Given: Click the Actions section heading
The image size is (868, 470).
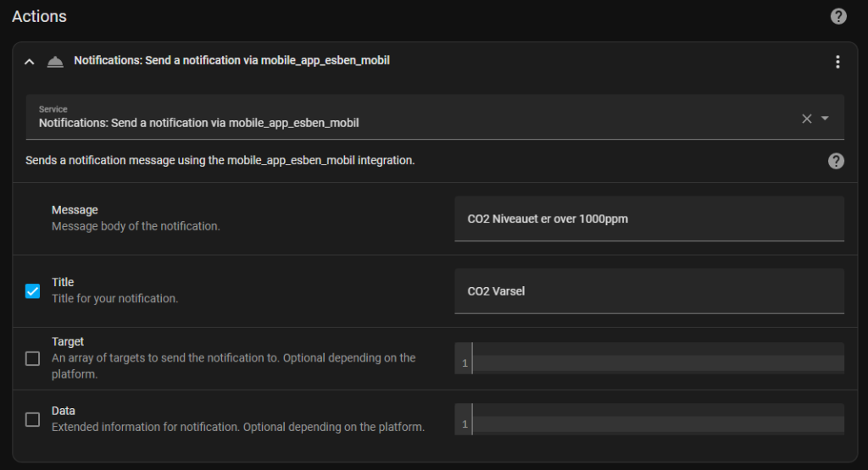Looking at the screenshot, I should coord(39,16).
